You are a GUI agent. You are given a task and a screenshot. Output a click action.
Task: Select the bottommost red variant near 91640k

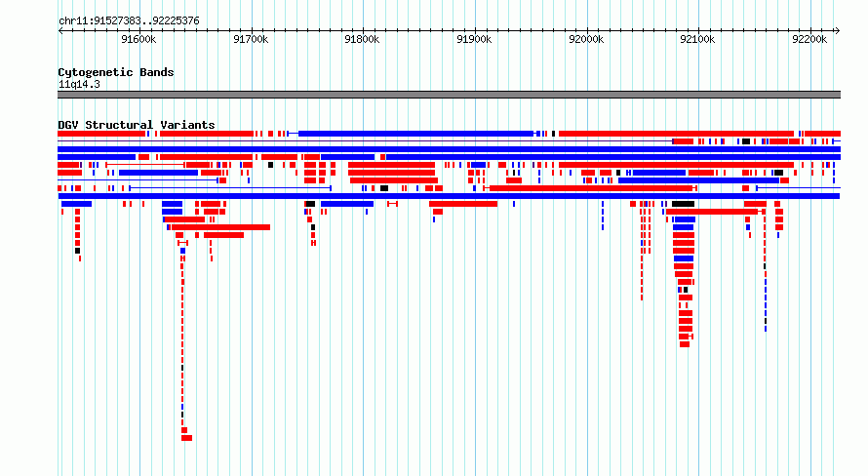[186, 438]
